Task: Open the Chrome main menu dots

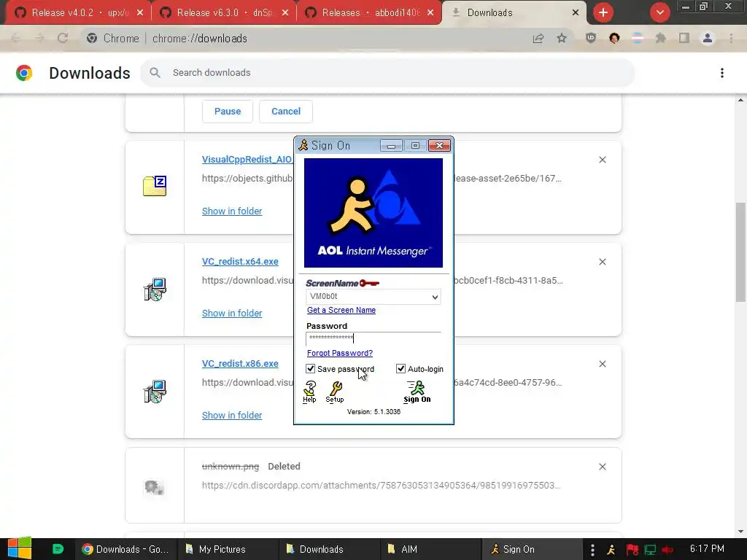Action: point(731,38)
